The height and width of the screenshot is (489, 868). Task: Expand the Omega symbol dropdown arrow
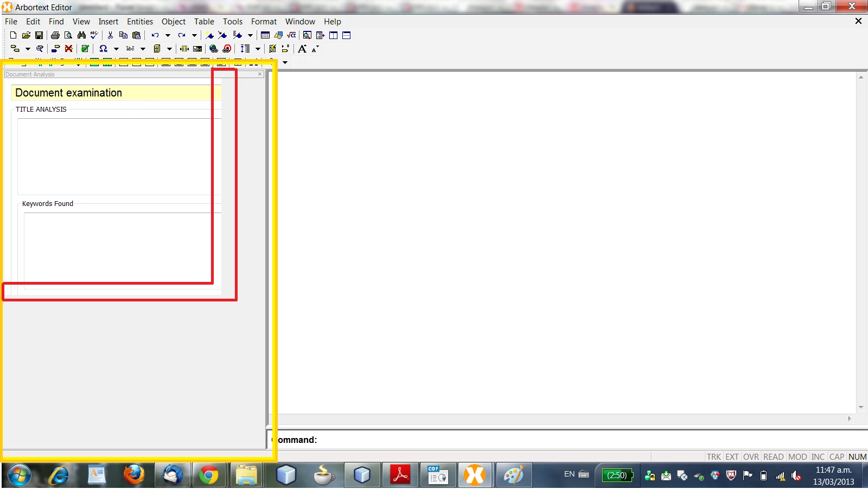click(116, 49)
